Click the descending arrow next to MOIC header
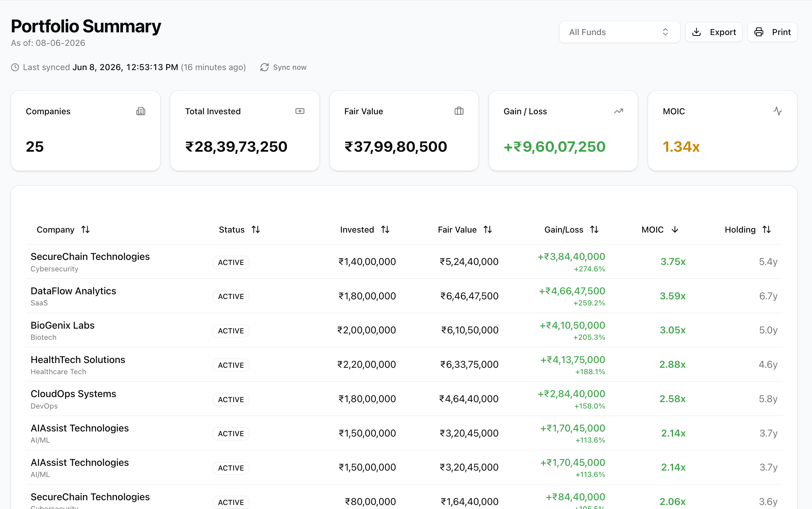 675,230
